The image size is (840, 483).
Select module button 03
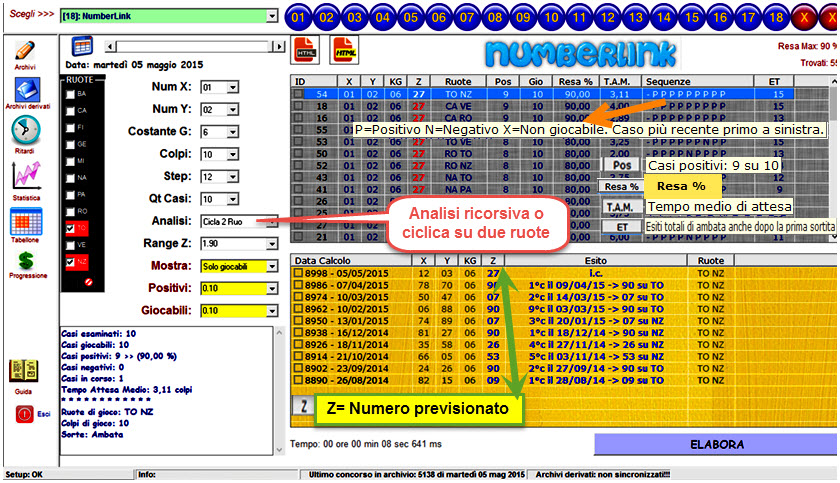(x=354, y=17)
